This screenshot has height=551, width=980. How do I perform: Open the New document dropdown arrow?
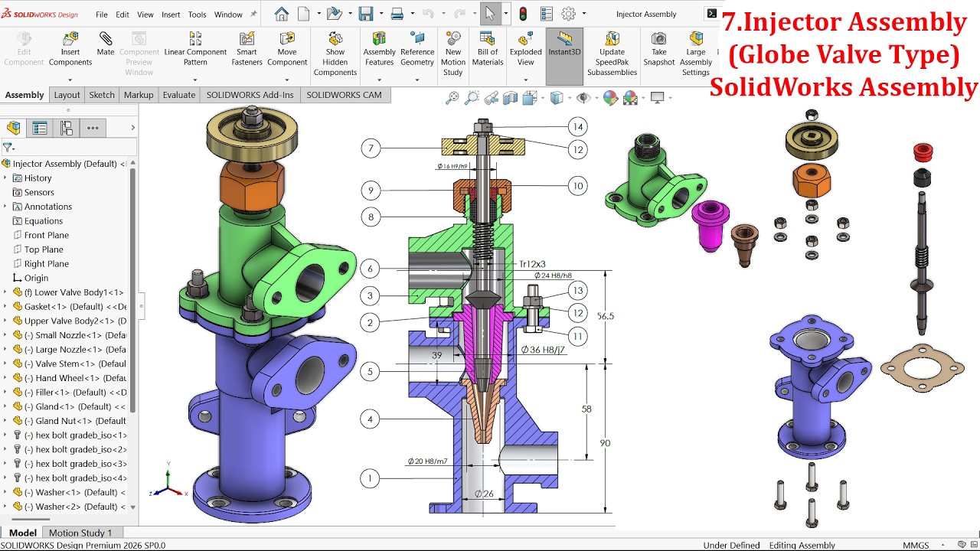coord(317,14)
